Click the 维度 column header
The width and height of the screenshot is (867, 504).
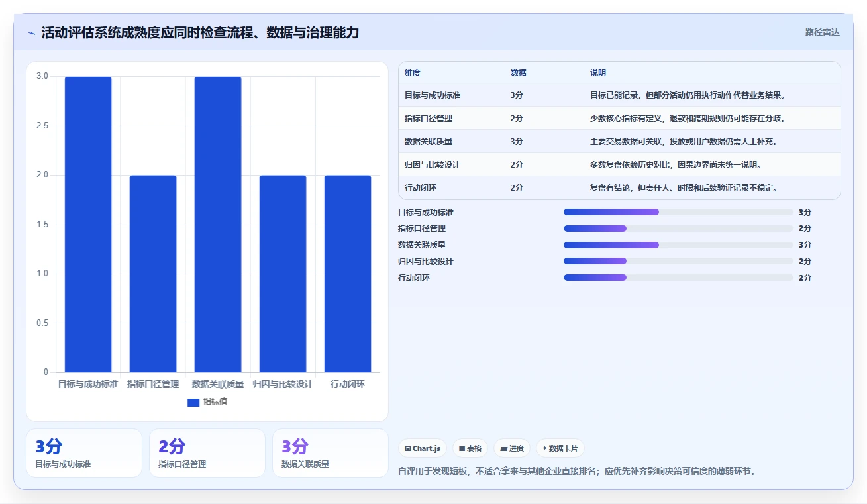point(413,73)
